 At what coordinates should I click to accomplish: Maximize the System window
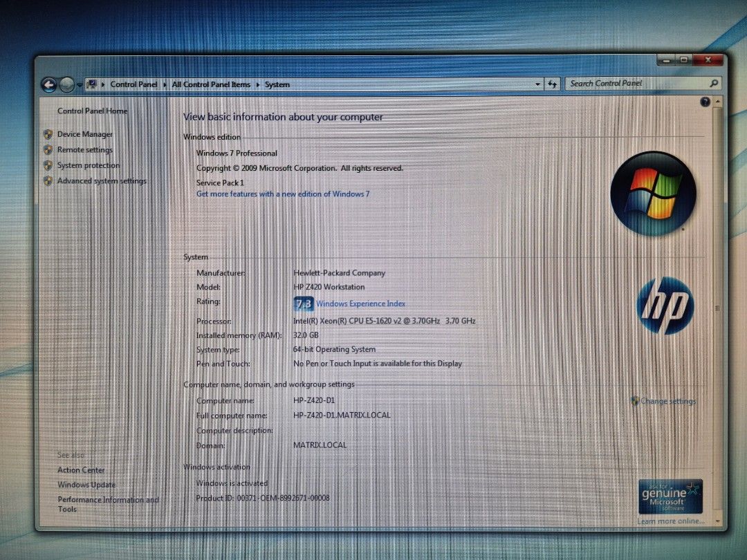[x=684, y=60]
